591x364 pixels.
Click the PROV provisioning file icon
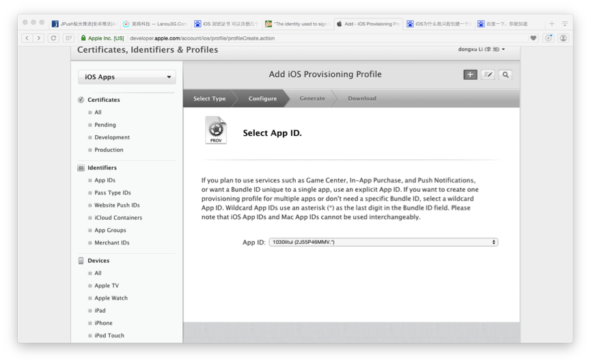[216, 130]
